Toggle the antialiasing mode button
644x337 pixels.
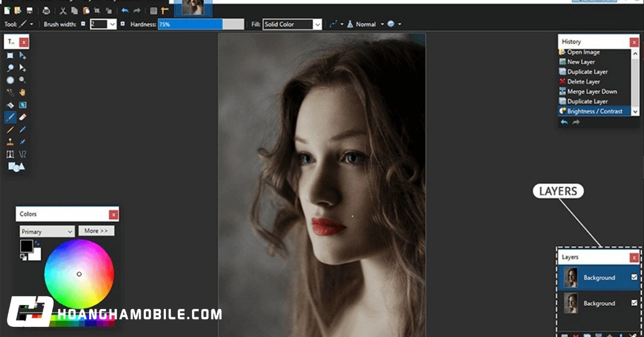pos(335,24)
